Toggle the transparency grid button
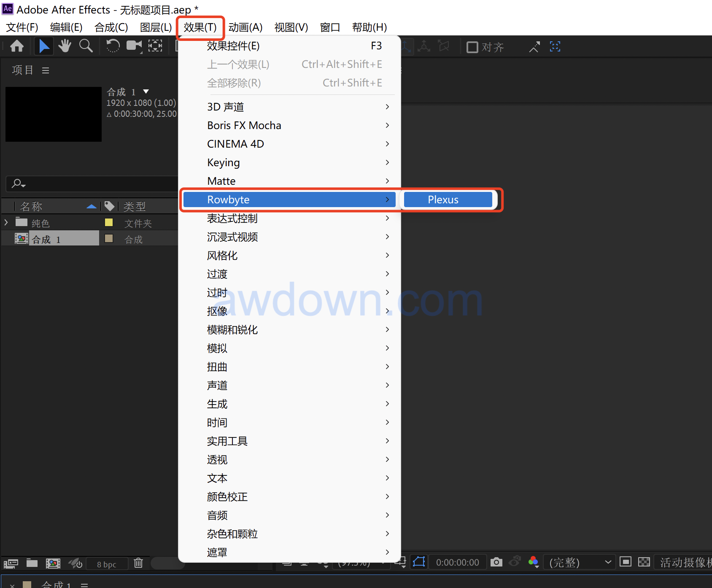The image size is (712, 588). (644, 562)
